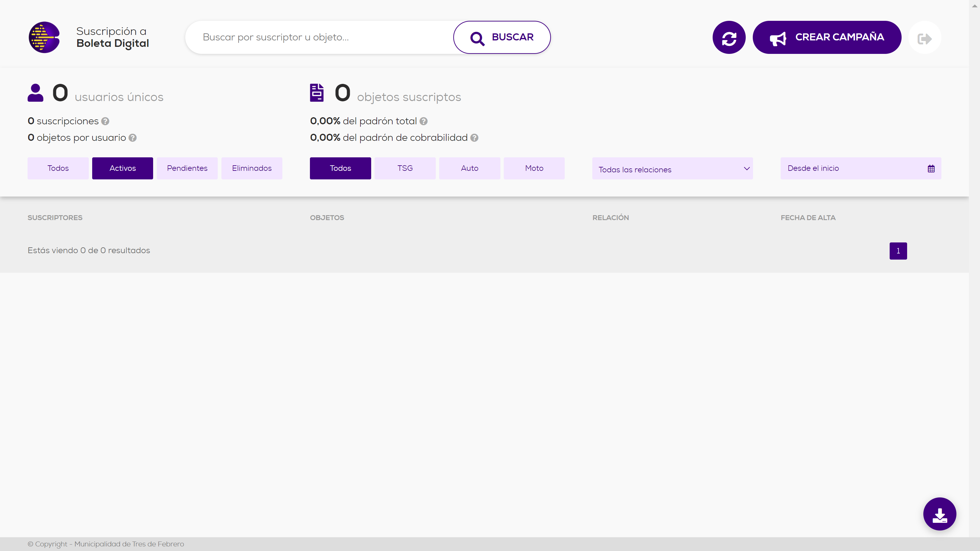980x551 pixels.
Task: Click the Boleta Digital logo
Action: (44, 37)
